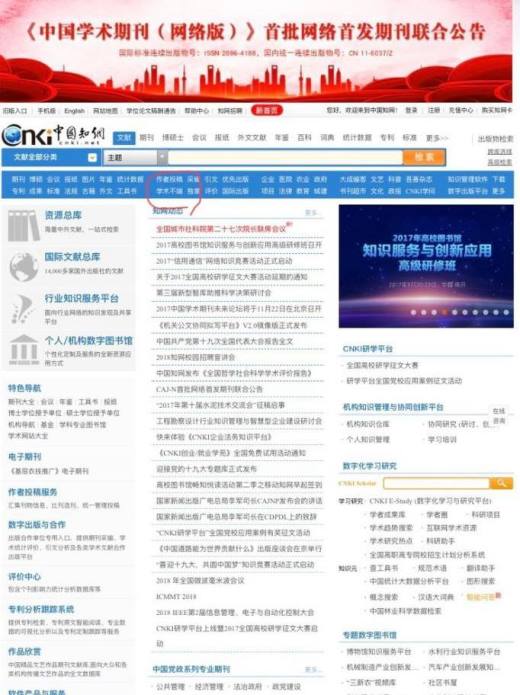Open 作者投稿服务 section link
The width and height of the screenshot is (520, 695).
pyautogui.click(x=32, y=492)
